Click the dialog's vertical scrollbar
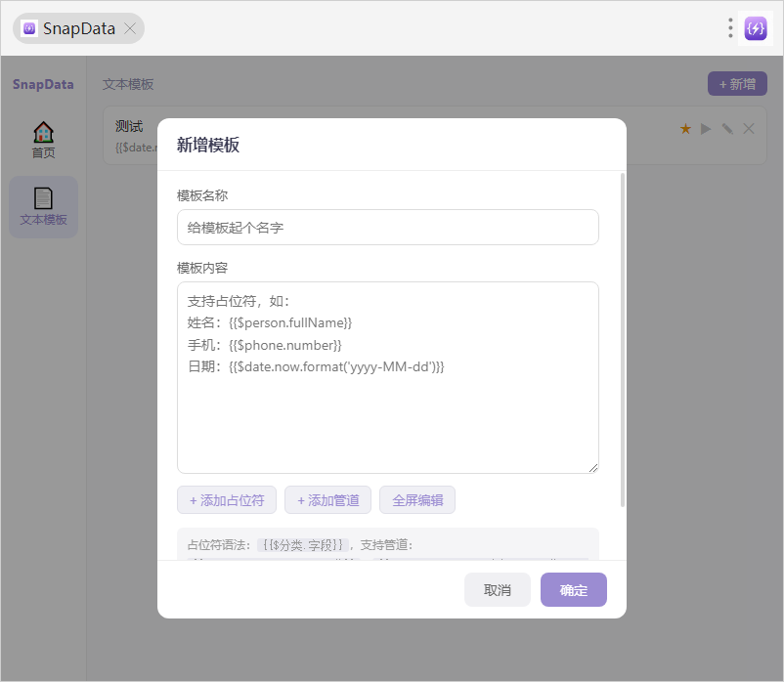 tap(623, 340)
